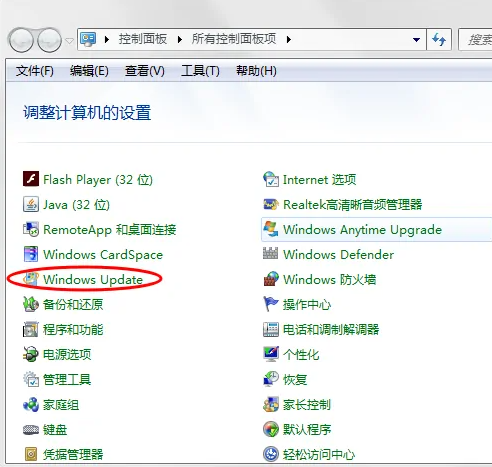This screenshot has height=467, width=492.
Task: Click the Realtek audio manager icon
Action: point(271,204)
